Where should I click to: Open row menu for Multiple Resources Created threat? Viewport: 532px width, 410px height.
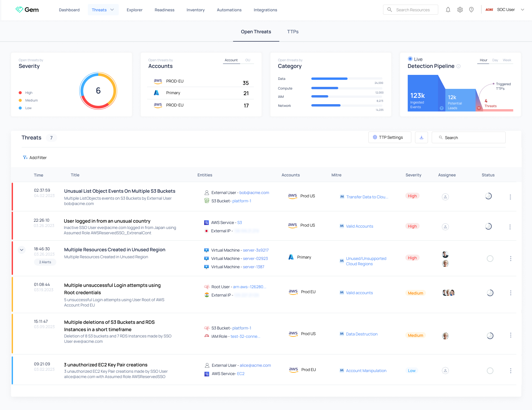(511, 259)
